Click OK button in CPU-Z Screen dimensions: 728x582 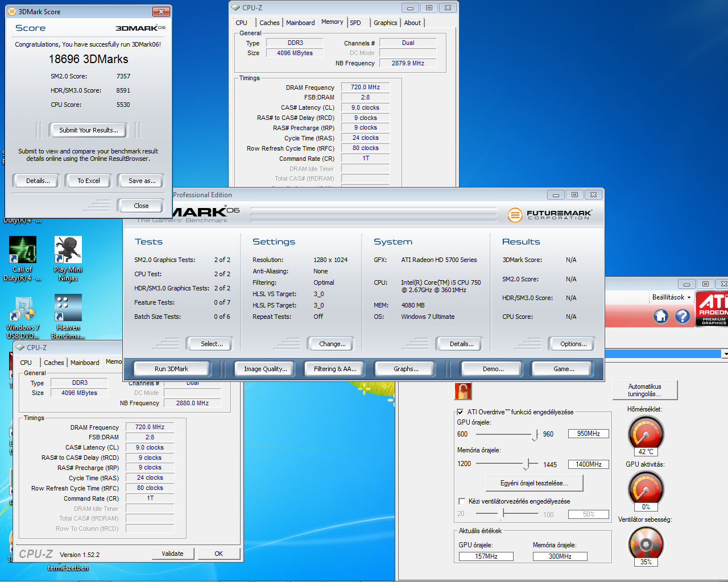point(219,554)
